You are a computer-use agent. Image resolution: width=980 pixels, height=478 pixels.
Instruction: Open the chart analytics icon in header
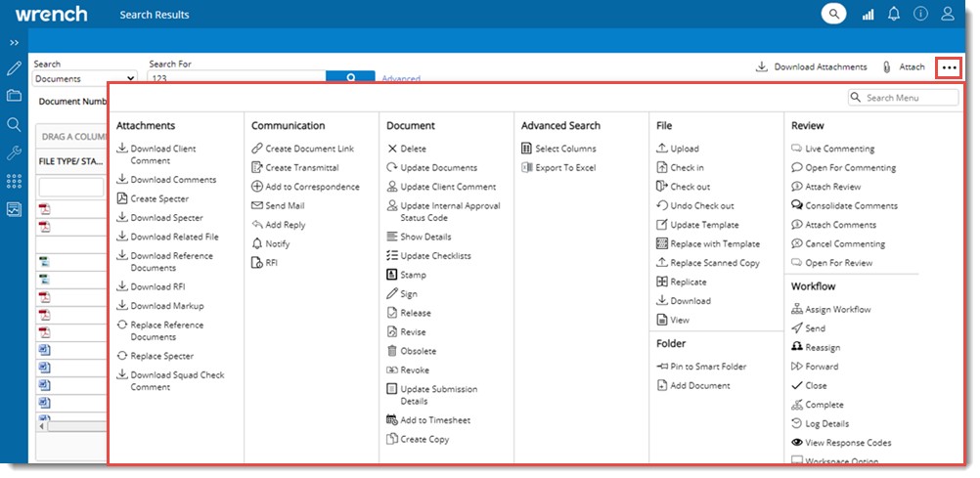coord(867,14)
